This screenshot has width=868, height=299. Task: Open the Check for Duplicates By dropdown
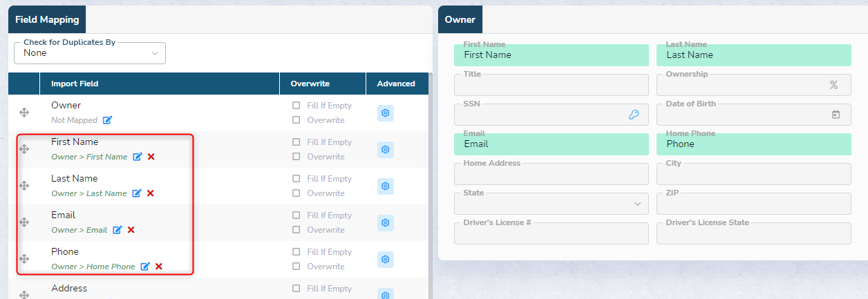[90, 52]
